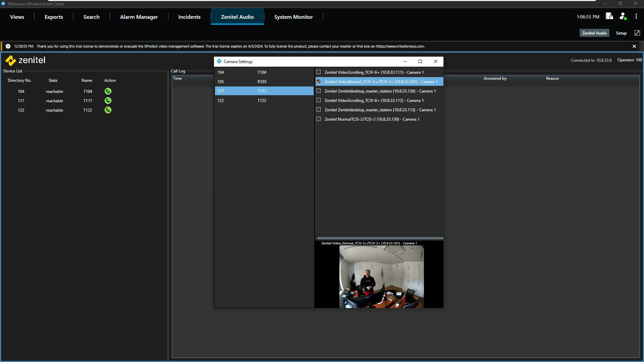Image resolution: width=644 pixels, height=362 pixels.
Task: Open the System Monitor tab
Action: coord(293,17)
